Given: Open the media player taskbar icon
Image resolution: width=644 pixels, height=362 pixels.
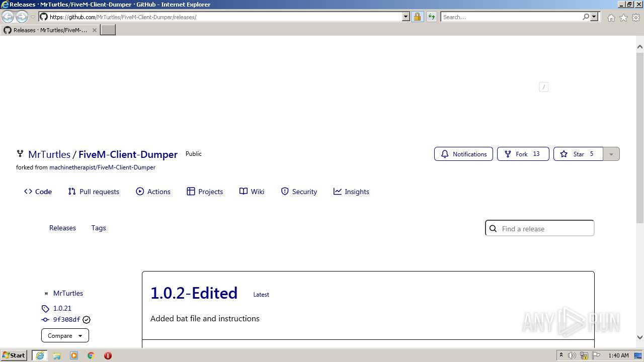Looking at the screenshot, I should point(74,355).
